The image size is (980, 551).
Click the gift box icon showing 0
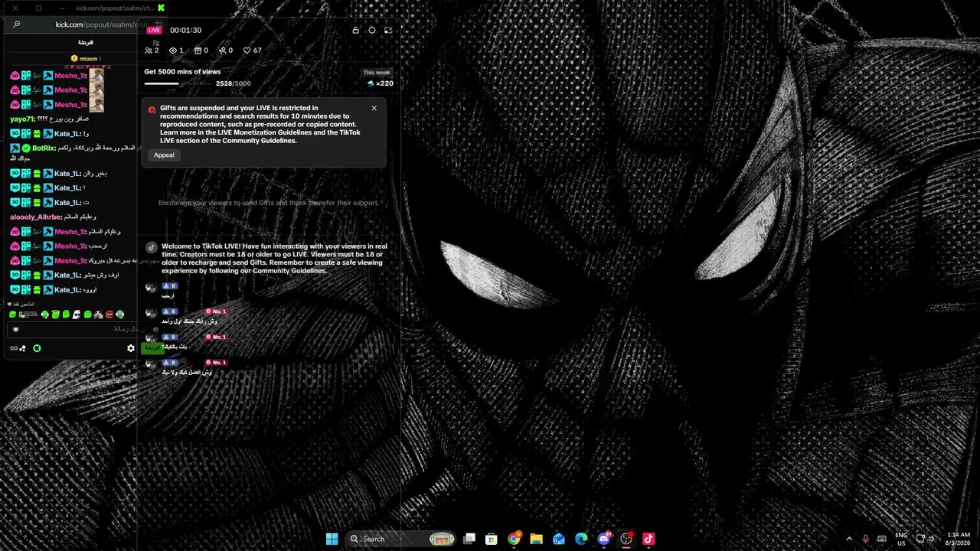coord(198,51)
